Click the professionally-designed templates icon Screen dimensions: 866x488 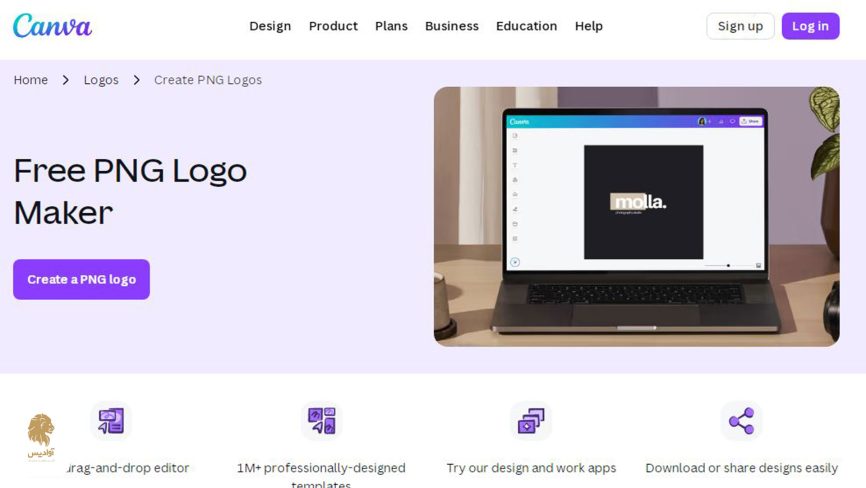(x=321, y=421)
